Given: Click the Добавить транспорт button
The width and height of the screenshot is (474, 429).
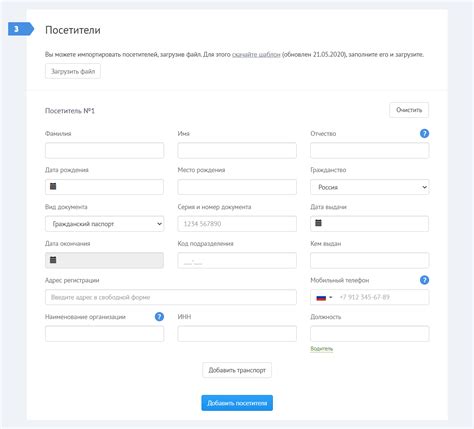Looking at the screenshot, I should (237, 370).
